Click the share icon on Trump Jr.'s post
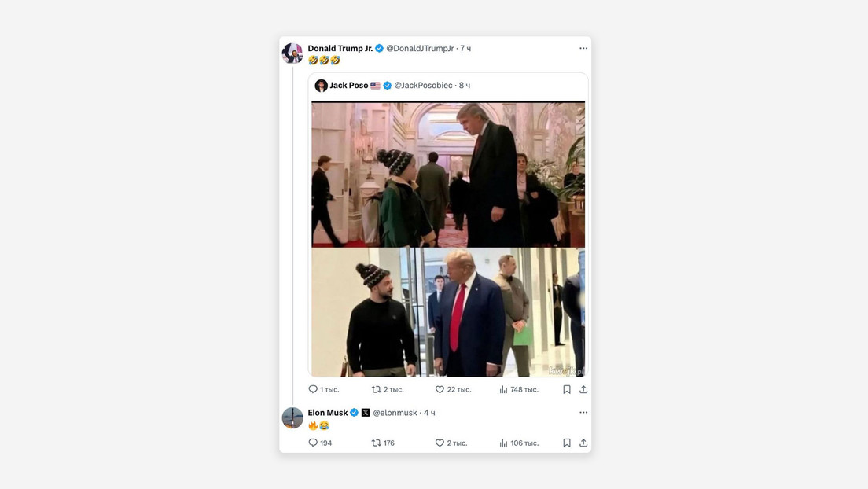The width and height of the screenshot is (868, 489). coord(583,388)
